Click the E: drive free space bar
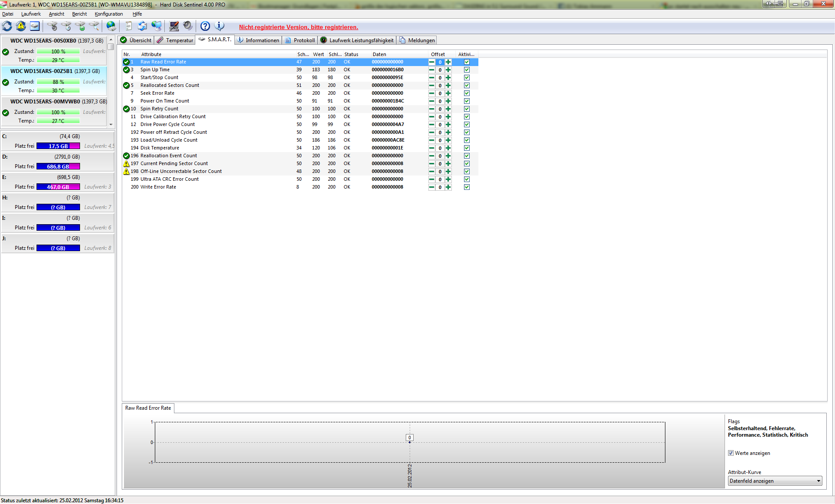Screen dimensions: 835x504 [58, 187]
